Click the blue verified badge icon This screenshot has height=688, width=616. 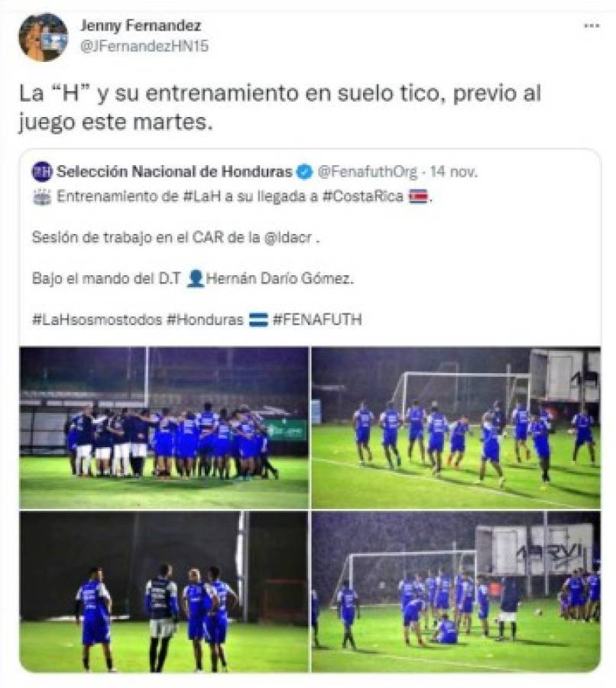pos(306,172)
